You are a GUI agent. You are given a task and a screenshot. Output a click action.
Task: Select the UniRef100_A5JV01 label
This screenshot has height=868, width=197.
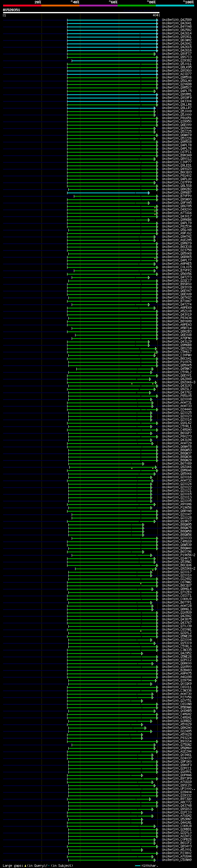[x=177, y=850]
